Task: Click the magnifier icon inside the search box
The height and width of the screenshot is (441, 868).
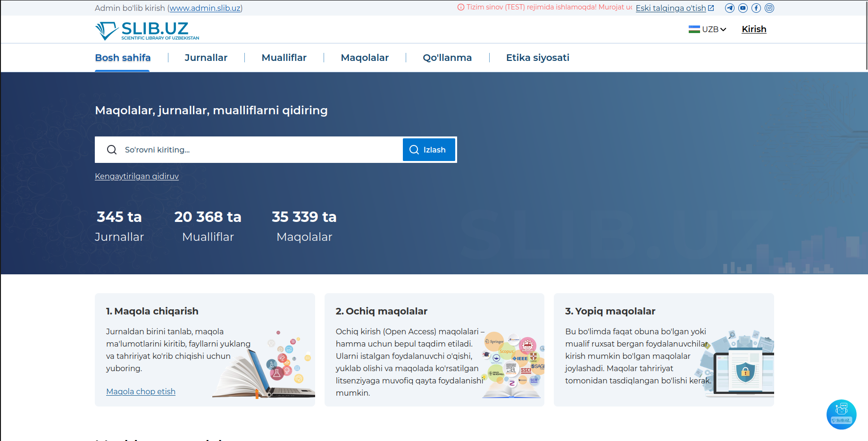Action: click(112, 150)
